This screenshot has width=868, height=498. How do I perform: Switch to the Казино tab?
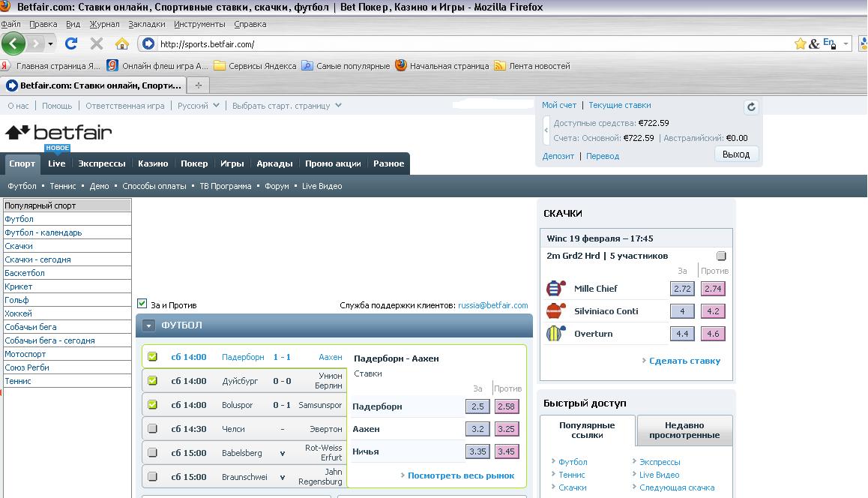153,163
